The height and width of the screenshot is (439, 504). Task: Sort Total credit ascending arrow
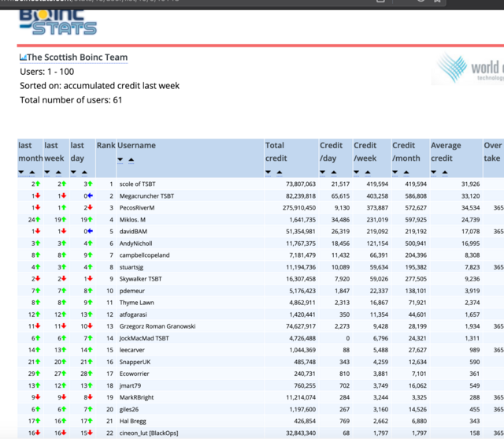click(x=280, y=173)
